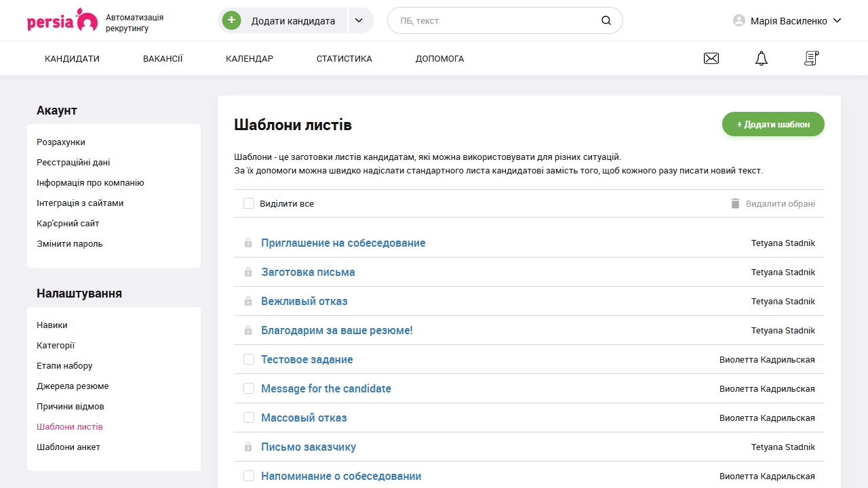Open Етапи набору settings link
This screenshot has height=488, width=868.
[x=64, y=366]
